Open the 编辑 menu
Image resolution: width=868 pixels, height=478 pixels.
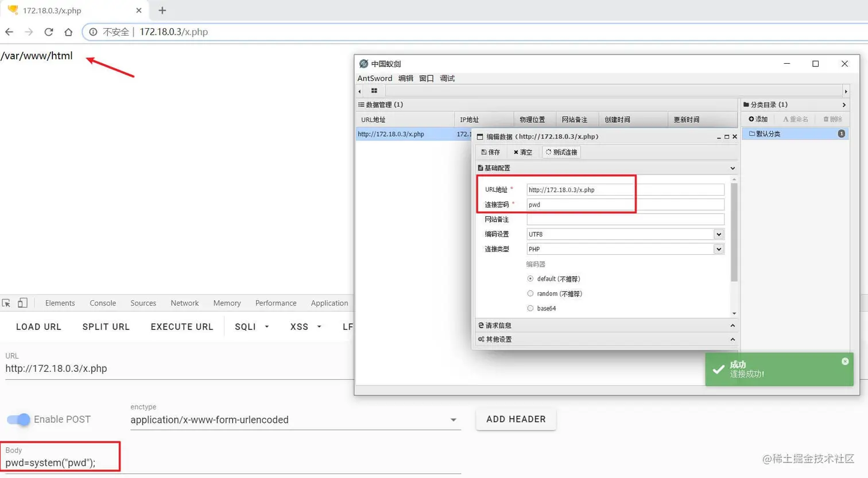pos(406,79)
